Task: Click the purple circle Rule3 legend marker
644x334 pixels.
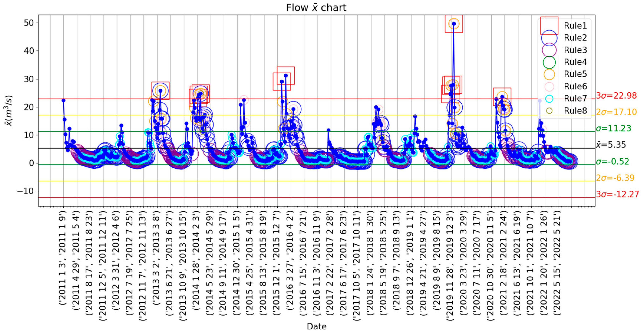Action: (x=549, y=50)
